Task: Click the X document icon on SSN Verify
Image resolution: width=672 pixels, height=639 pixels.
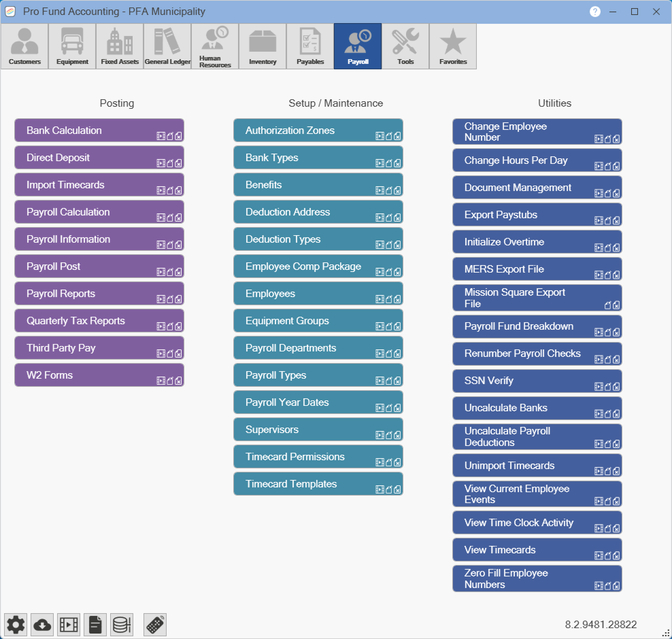Action: (x=616, y=387)
